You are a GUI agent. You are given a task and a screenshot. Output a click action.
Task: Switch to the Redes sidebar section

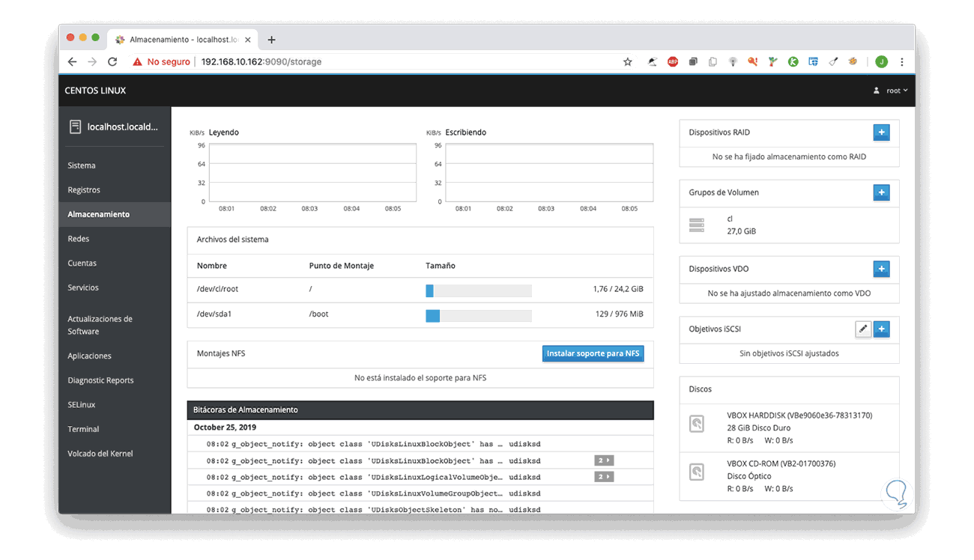click(78, 238)
